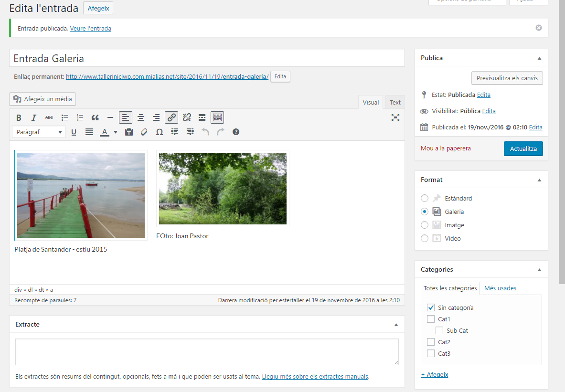The width and height of the screenshot is (565, 392).
Task: Click the post title input field
Action: [x=207, y=58]
